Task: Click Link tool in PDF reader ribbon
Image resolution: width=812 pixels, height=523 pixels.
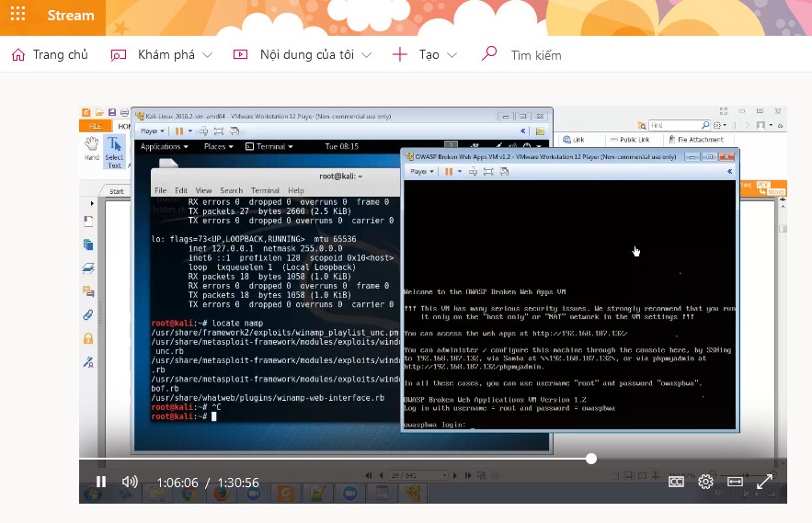Action: click(x=574, y=140)
